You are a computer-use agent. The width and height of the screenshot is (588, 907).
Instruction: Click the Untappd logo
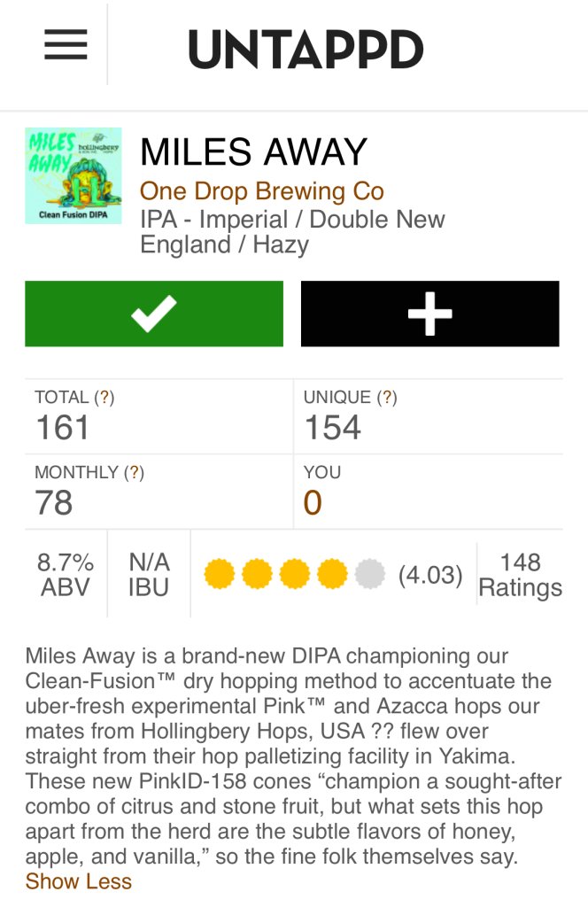(306, 50)
